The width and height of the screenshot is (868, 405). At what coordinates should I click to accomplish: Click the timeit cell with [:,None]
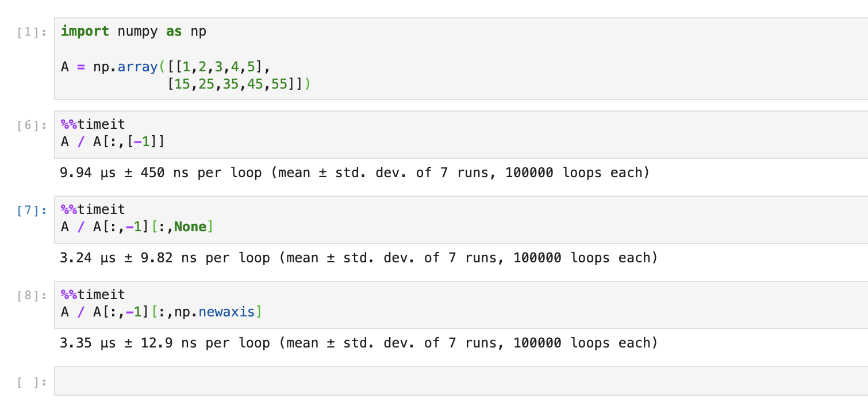pyautogui.click(x=461, y=220)
